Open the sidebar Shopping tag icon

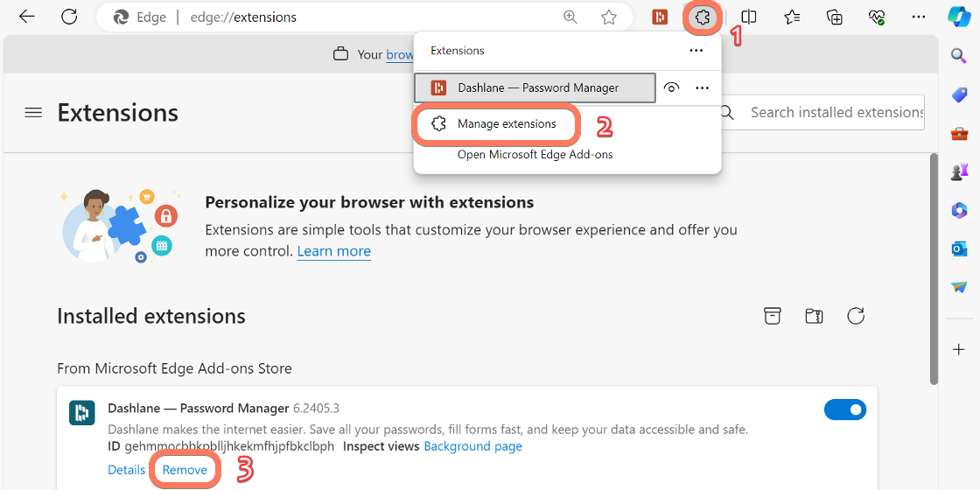coord(959,94)
